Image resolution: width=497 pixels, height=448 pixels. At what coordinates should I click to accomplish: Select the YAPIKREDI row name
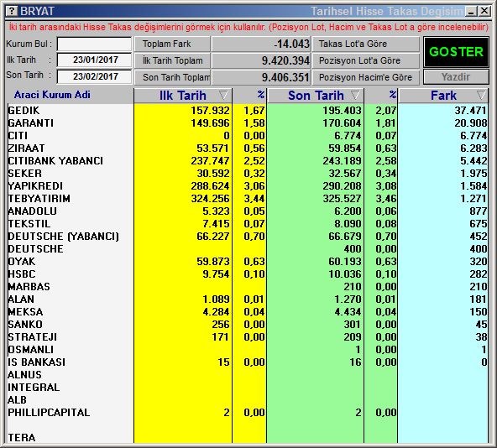[x=35, y=186]
